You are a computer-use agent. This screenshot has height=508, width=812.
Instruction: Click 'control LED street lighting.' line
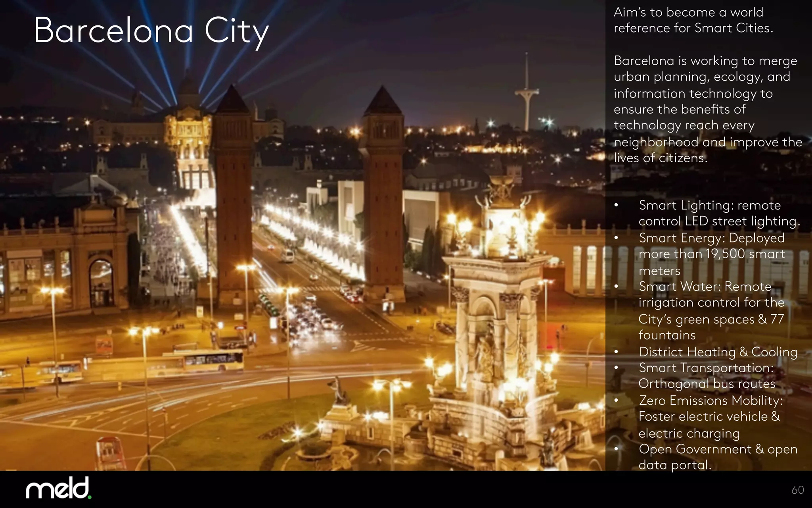[x=719, y=221]
